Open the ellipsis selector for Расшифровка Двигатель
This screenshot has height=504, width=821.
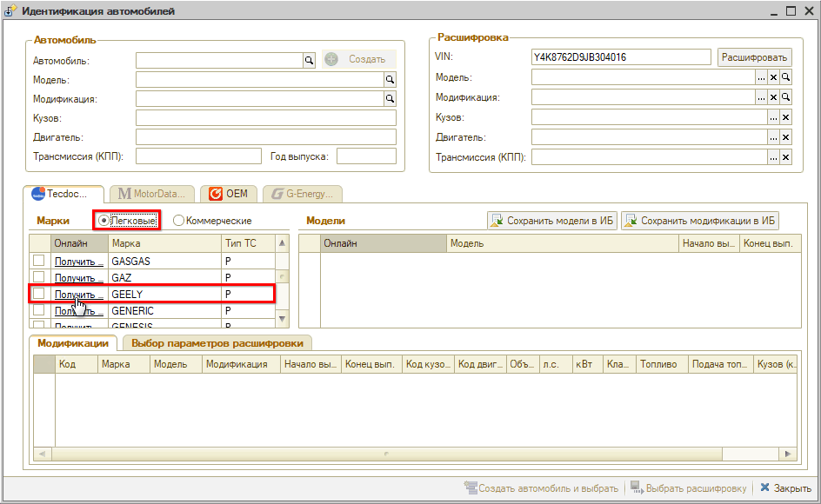773,137
